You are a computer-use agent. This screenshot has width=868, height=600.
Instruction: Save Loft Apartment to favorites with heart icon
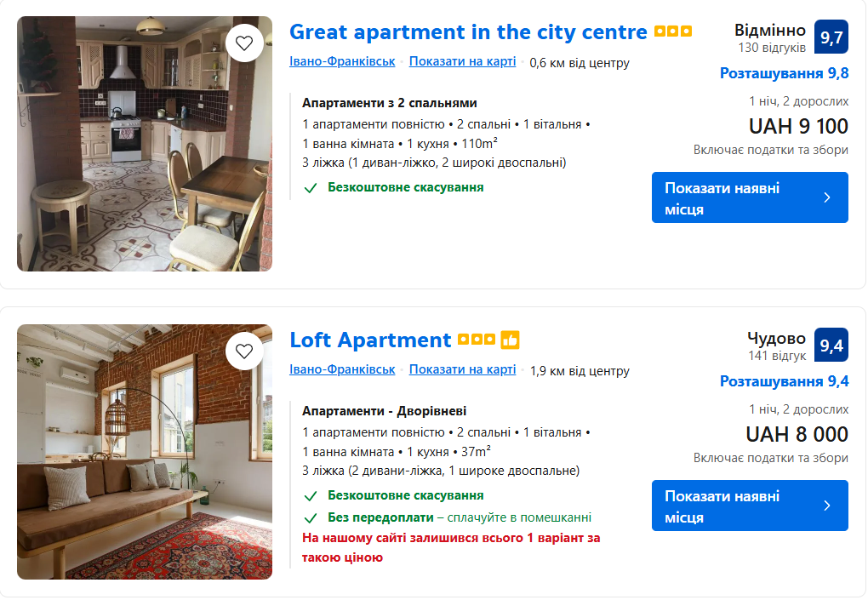click(x=244, y=351)
